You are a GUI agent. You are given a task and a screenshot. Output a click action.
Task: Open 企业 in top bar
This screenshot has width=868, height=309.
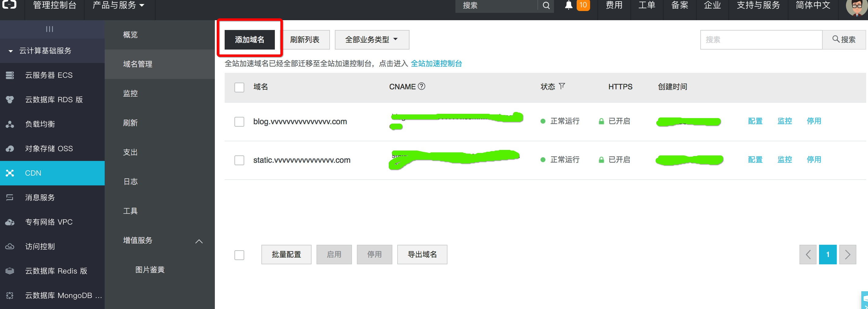point(712,5)
